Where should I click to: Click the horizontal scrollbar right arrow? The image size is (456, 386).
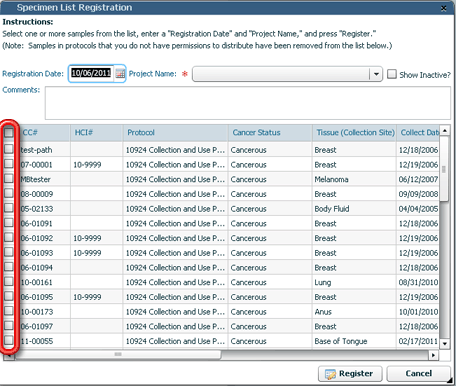point(433,355)
